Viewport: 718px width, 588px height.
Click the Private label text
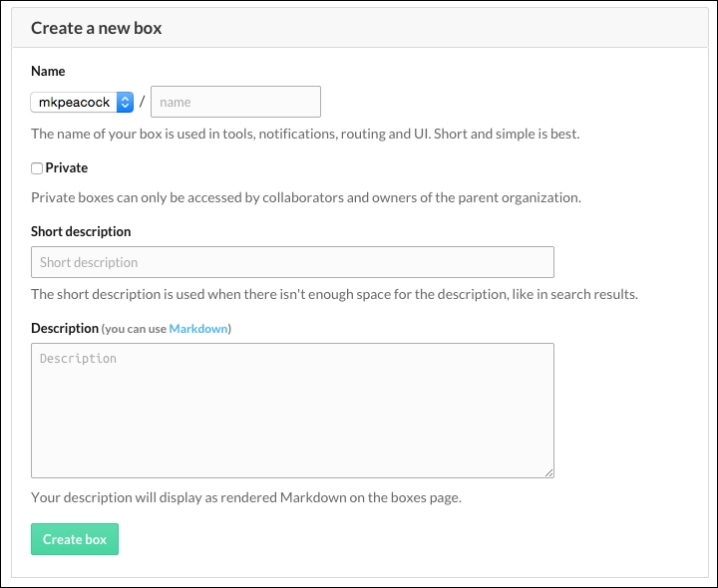67,168
